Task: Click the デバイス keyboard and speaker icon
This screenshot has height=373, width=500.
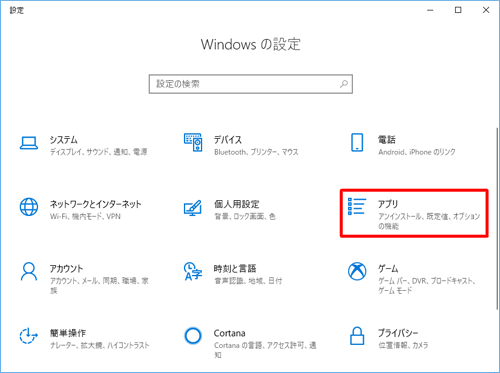Action: pyautogui.click(x=193, y=142)
